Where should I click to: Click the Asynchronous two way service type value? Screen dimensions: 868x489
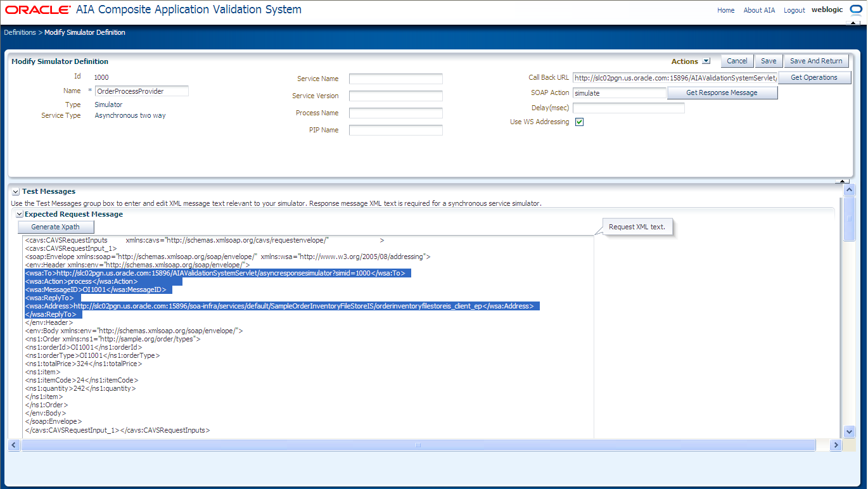pyautogui.click(x=130, y=115)
